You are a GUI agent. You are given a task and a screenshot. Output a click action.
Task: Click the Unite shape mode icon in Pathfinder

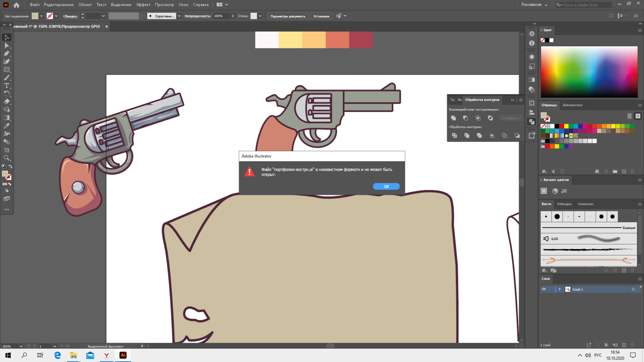453,118
